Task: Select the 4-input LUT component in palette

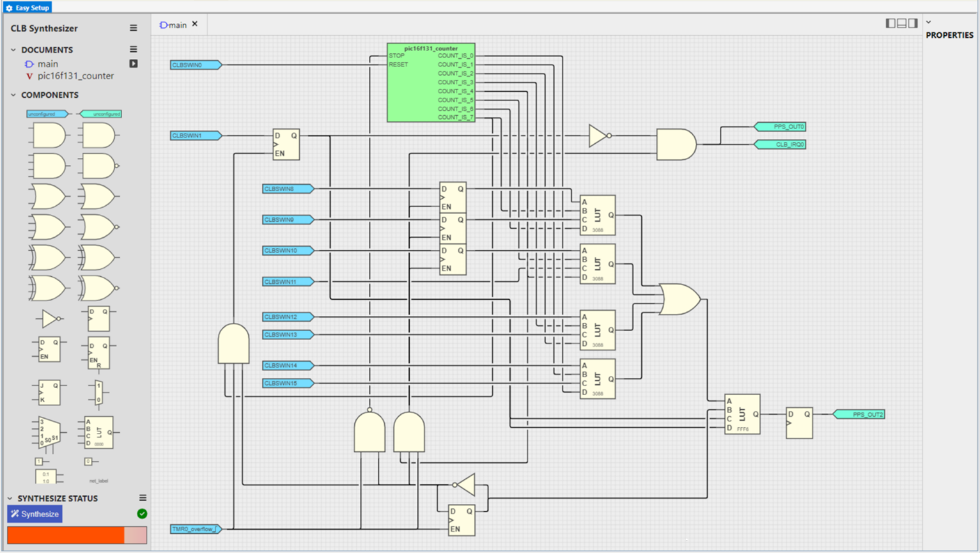Action: point(98,432)
